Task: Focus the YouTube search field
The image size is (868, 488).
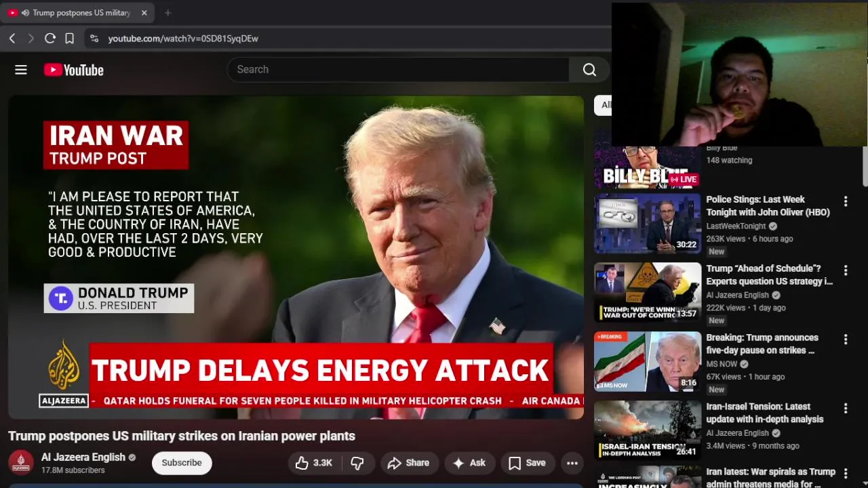Action: click(x=398, y=69)
